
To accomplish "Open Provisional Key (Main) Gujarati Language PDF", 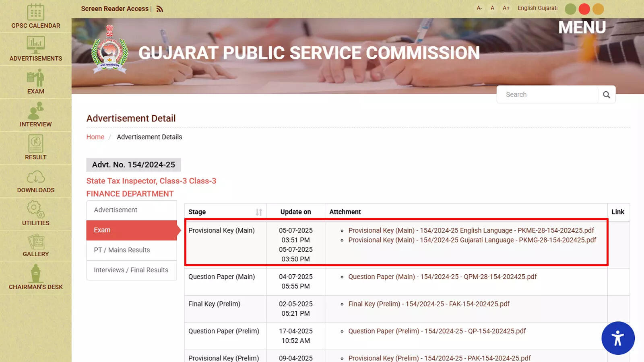I will point(472,240).
